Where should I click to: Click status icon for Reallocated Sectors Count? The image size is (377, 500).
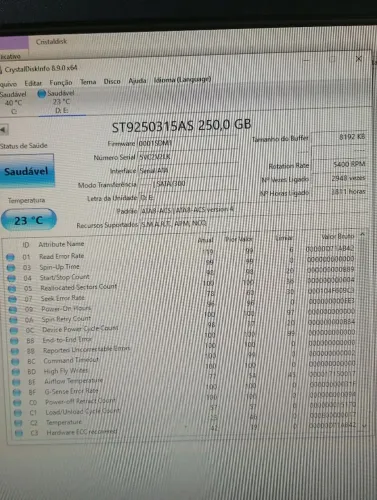[x=12, y=288]
